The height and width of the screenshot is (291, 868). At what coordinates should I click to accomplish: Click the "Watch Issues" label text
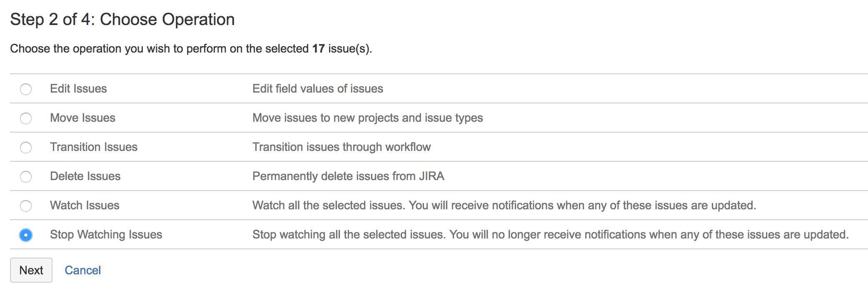85,206
